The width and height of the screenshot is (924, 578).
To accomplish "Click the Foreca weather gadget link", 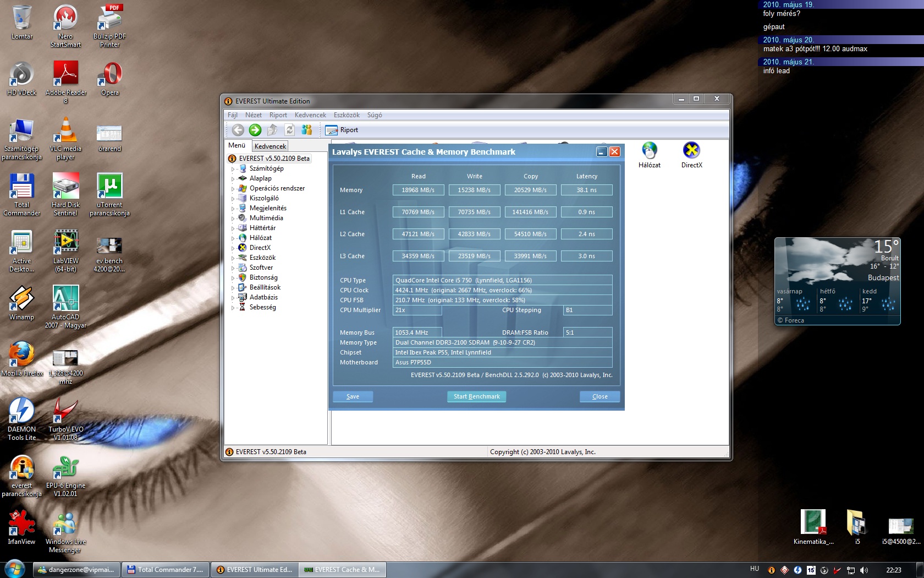I will point(790,320).
